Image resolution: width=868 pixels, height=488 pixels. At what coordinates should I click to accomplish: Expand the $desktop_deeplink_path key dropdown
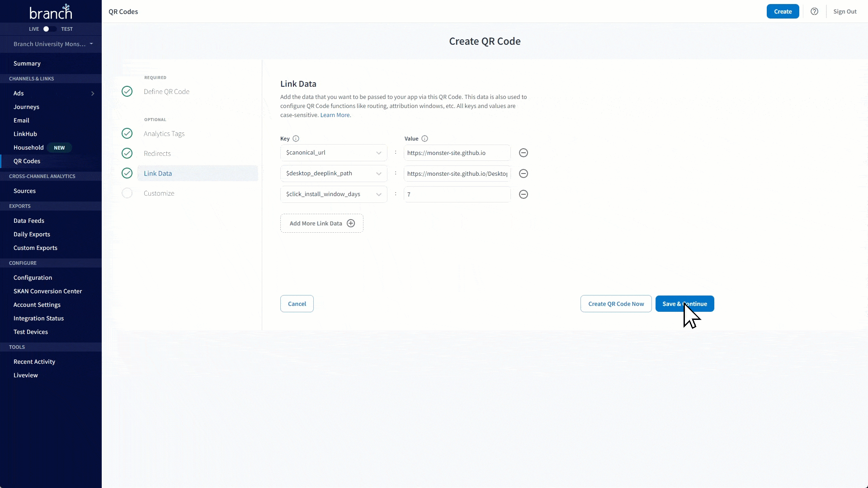(x=379, y=174)
